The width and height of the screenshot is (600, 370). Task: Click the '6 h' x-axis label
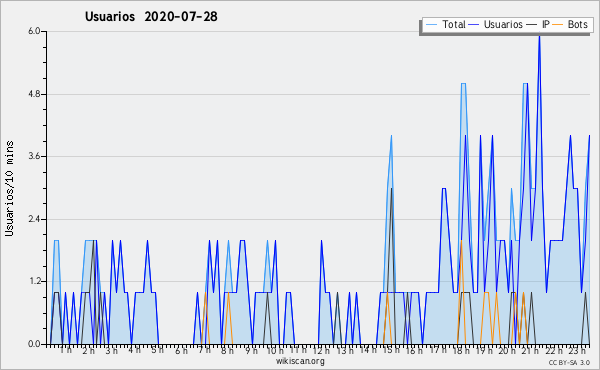[x=181, y=350]
